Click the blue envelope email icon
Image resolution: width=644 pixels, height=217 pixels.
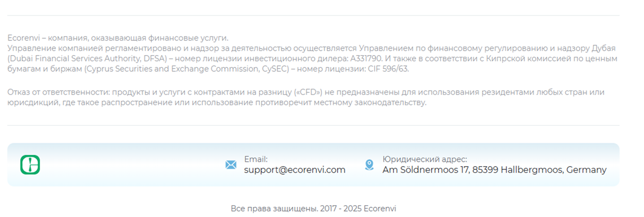pyautogui.click(x=231, y=165)
